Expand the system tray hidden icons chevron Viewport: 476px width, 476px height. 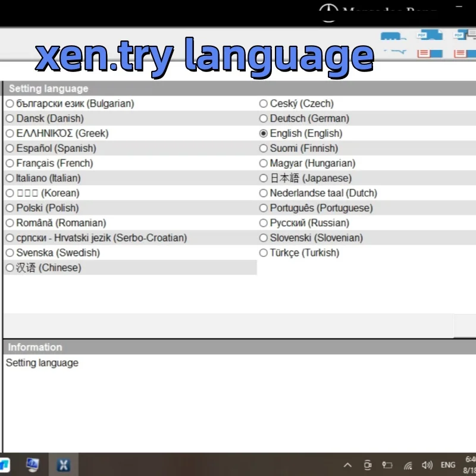pos(347,465)
